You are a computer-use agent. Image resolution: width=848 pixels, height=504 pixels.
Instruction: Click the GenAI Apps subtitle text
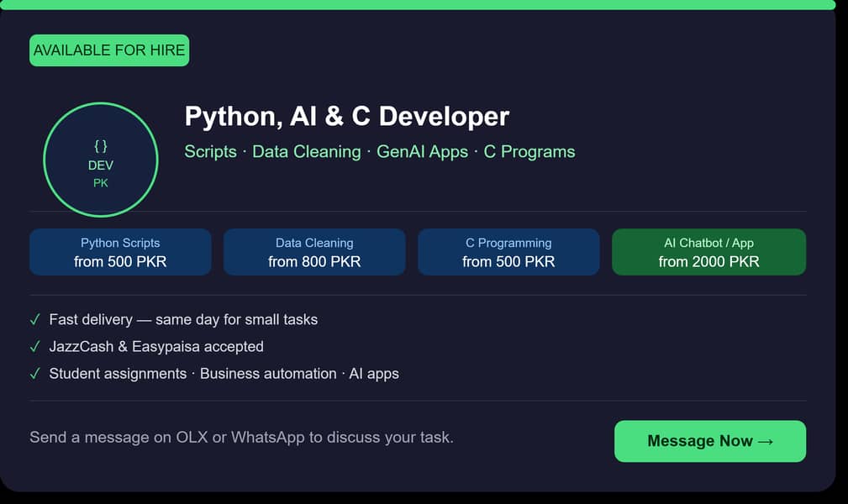point(423,151)
